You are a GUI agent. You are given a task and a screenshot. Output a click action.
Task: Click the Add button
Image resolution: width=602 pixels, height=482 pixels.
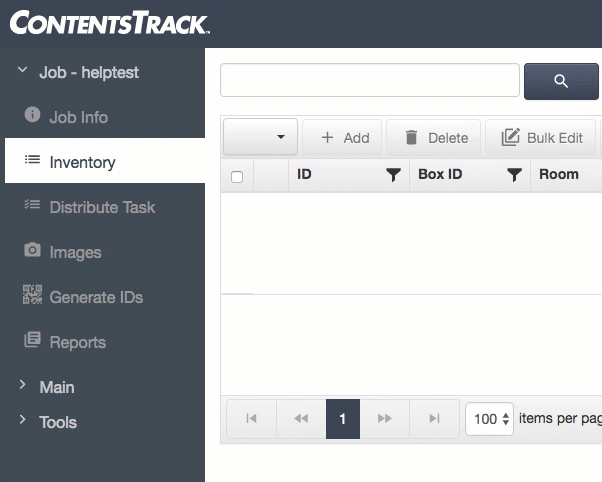tap(342, 138)
